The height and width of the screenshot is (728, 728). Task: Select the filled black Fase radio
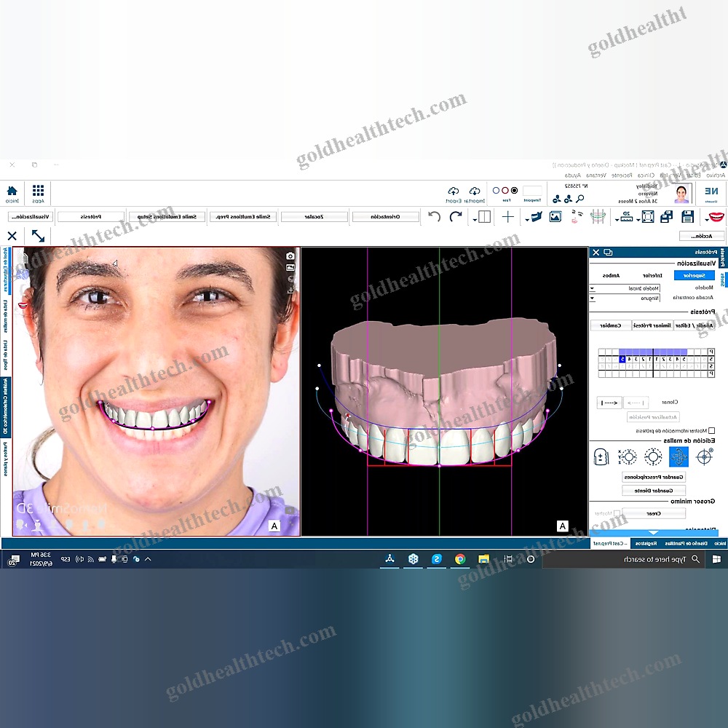tap(515, 190)
